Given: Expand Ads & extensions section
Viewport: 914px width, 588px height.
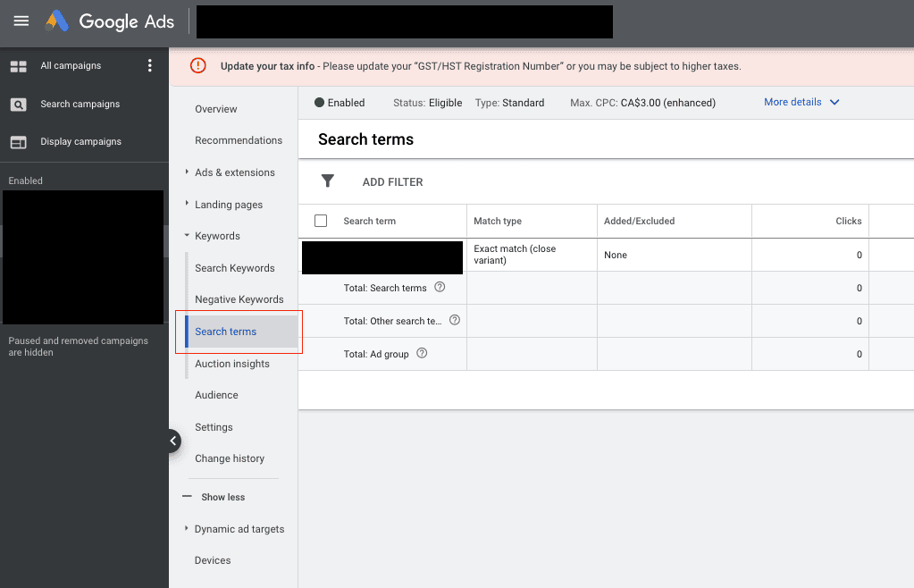Looking at the screenshot, I should pos(187,172).
